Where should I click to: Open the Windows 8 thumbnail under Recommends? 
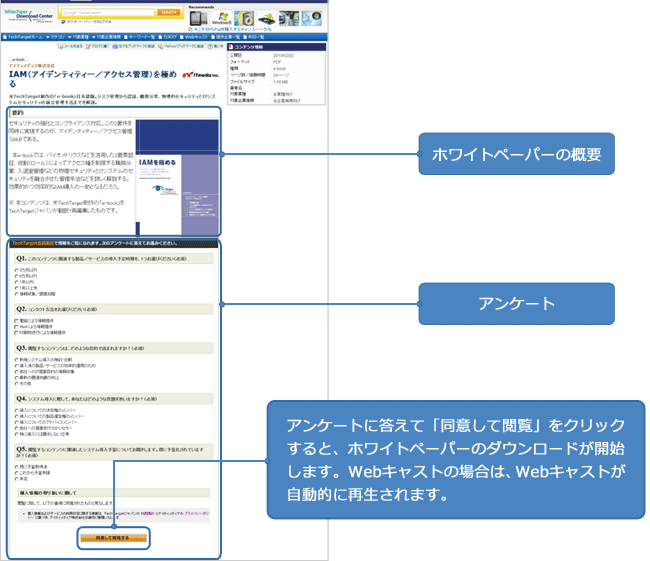pos(221,18)
